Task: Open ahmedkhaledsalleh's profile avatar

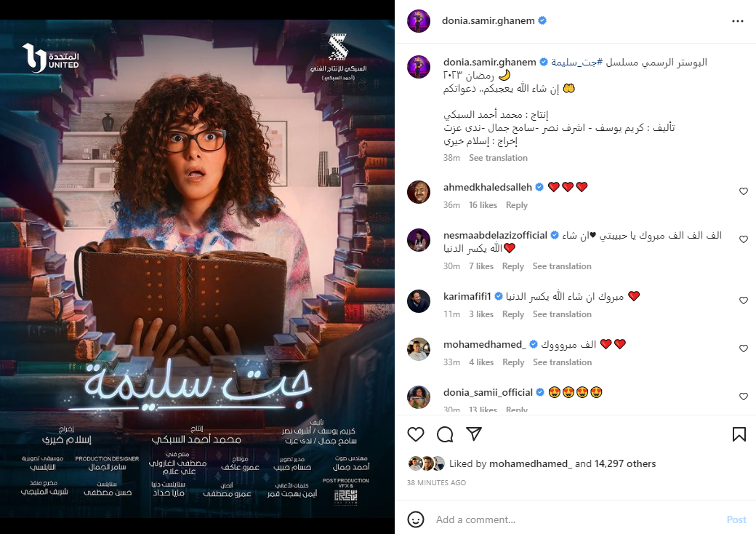Action: click(x=419, y=191)
